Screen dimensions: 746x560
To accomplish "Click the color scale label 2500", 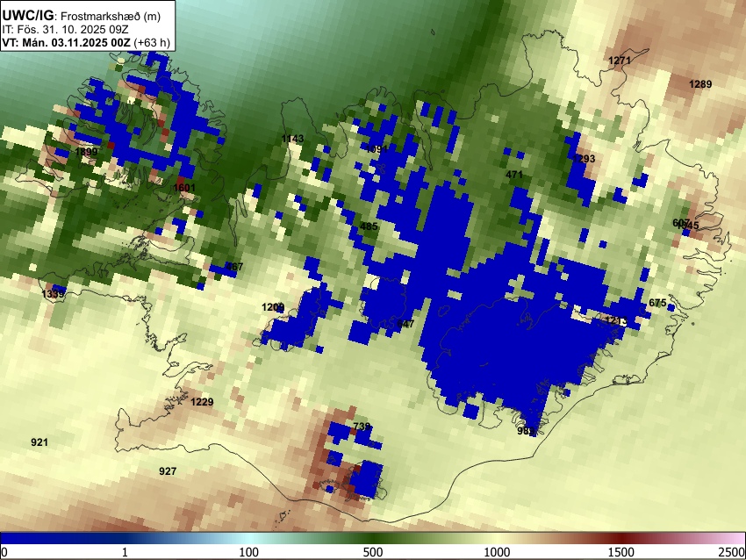I will point(732,552).
